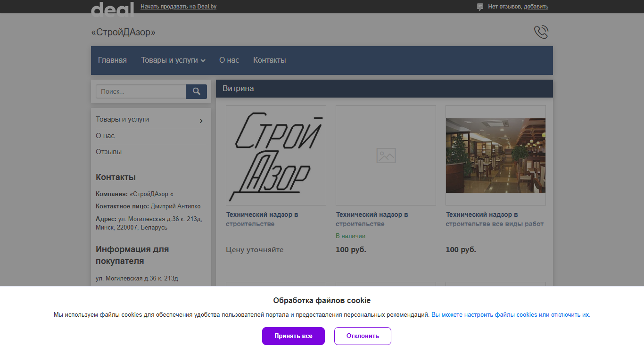Viewport: 644px width, 362px height.
Task: Expand the sidebar Товары и услуги arrow
Action: click(x=201, y=121)
